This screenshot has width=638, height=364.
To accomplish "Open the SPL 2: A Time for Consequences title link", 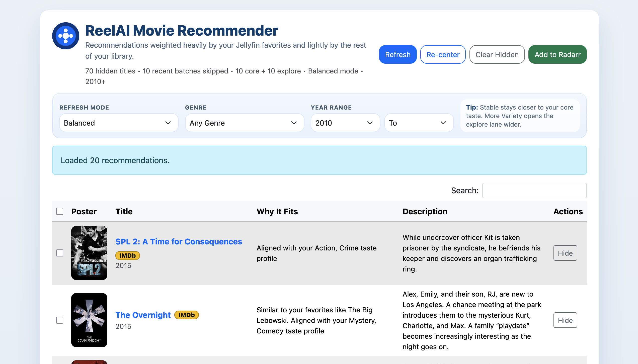I will coord(179,241).
